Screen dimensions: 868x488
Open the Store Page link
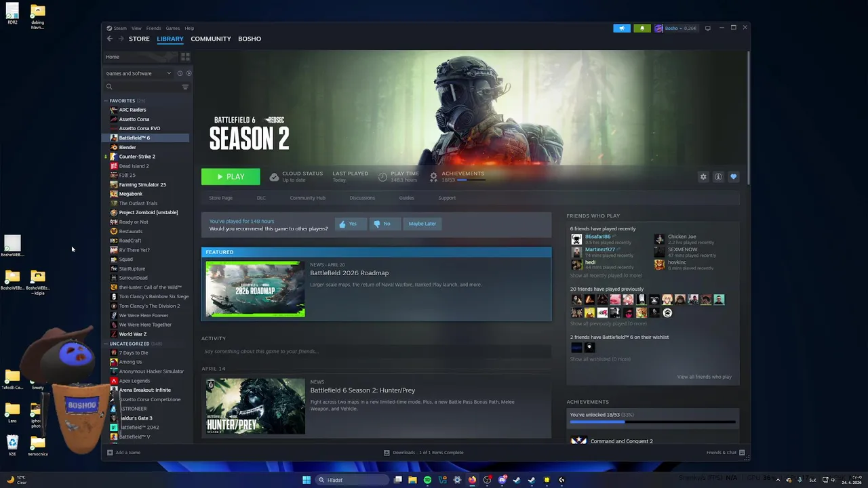click(x=220, y=198)
